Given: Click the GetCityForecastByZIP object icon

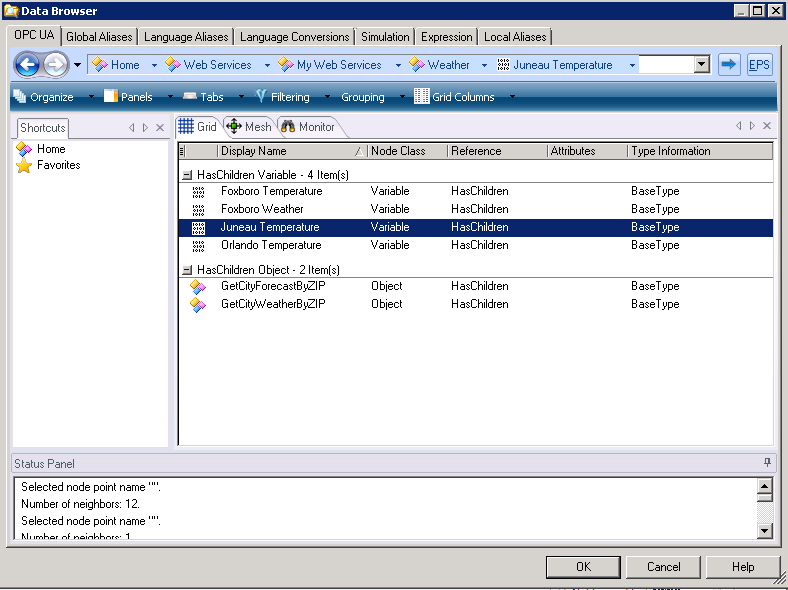Looking at the screenshot, I should click(x=198, y=286).
